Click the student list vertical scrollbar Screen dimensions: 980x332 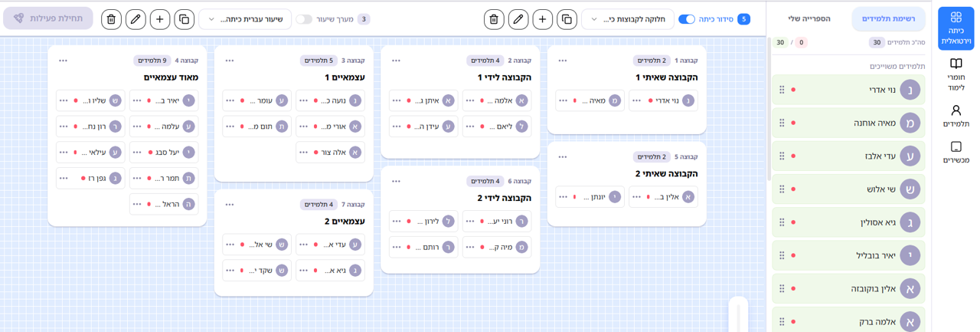click(769, 153)
